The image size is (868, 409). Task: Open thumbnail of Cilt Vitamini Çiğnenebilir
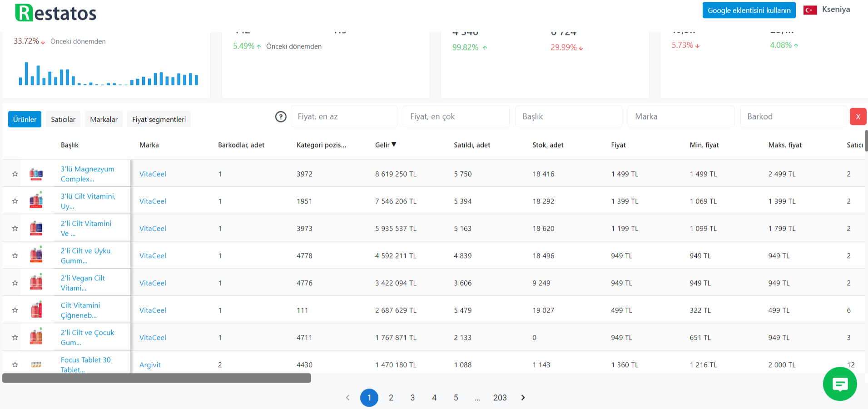tap(36, 309)
